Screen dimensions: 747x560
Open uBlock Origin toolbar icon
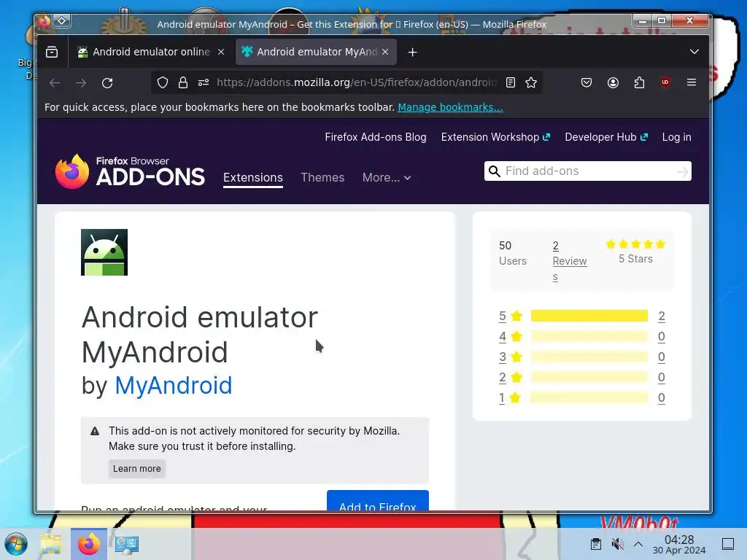(x=665, y=82)
